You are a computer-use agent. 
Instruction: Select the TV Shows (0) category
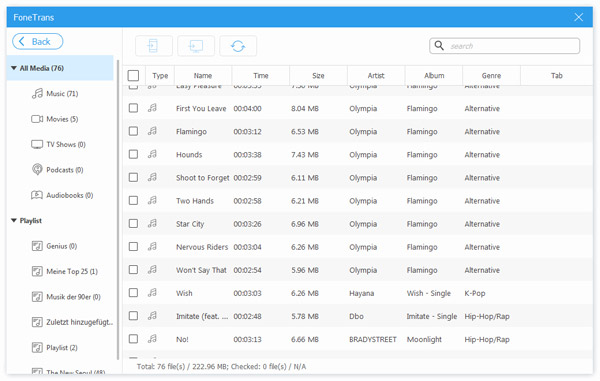pyautogui.click(x=59, y=144)
